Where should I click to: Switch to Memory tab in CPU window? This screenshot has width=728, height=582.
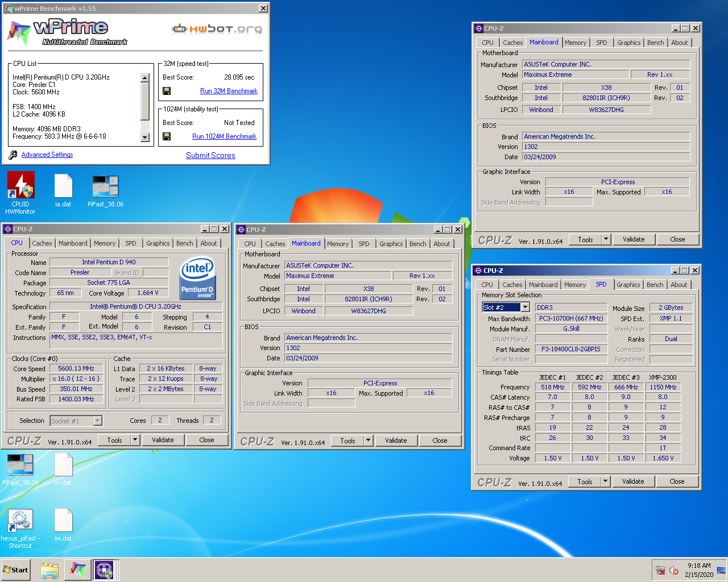105,243
